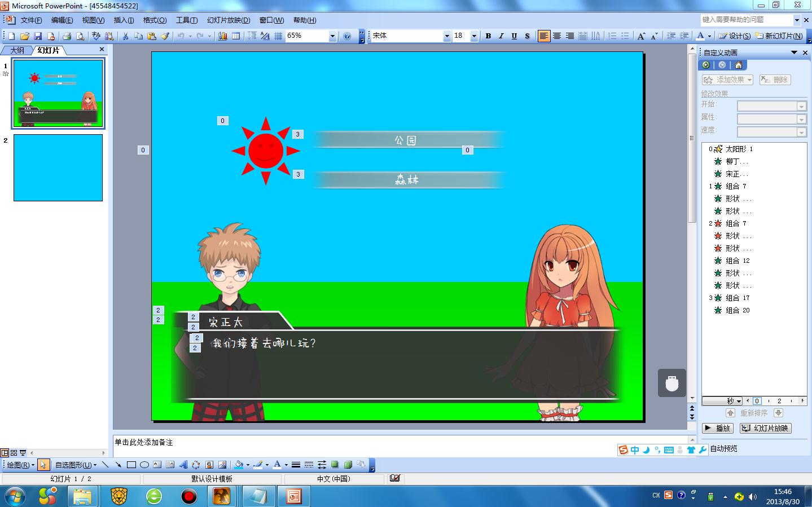The image size is (812, 507).
Task: Click the 设计 design button
Action: (734, 36)
